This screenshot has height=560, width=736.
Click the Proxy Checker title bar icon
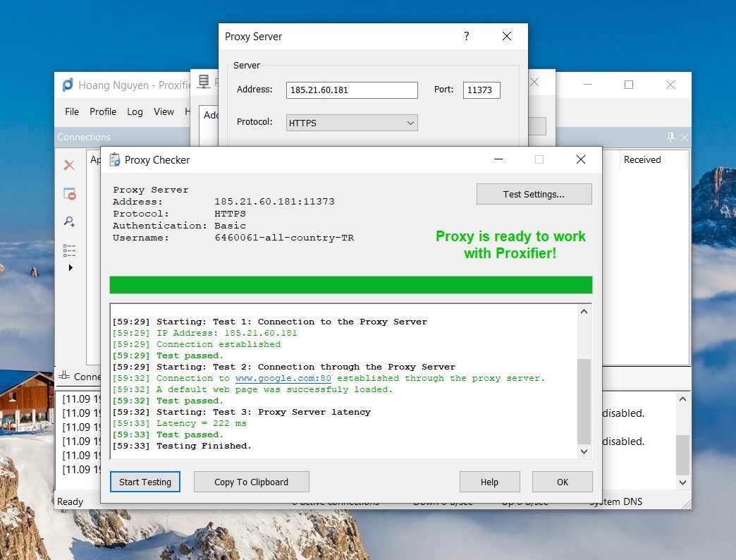(114, 160)
